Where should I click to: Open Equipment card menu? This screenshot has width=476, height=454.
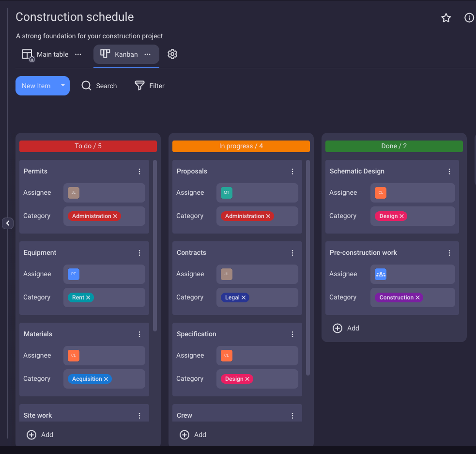pos(139,253)
